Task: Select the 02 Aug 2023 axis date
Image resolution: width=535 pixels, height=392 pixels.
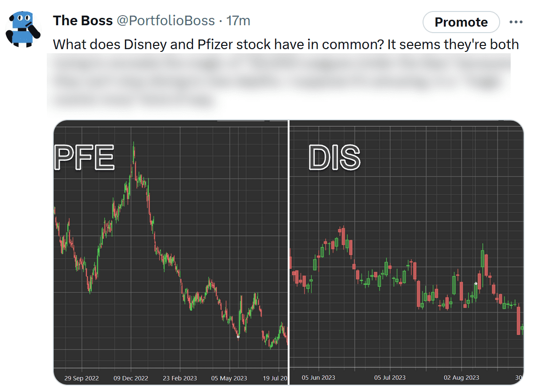Action: coord(461,378)
